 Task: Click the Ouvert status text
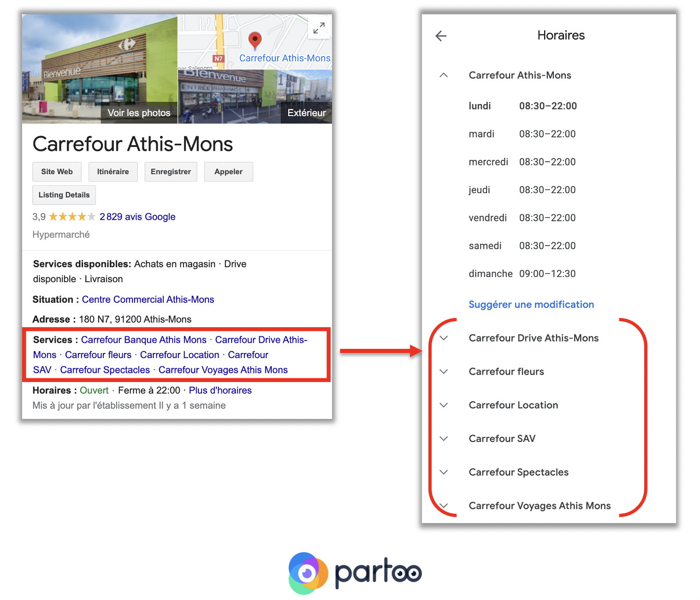pos(94,390)
